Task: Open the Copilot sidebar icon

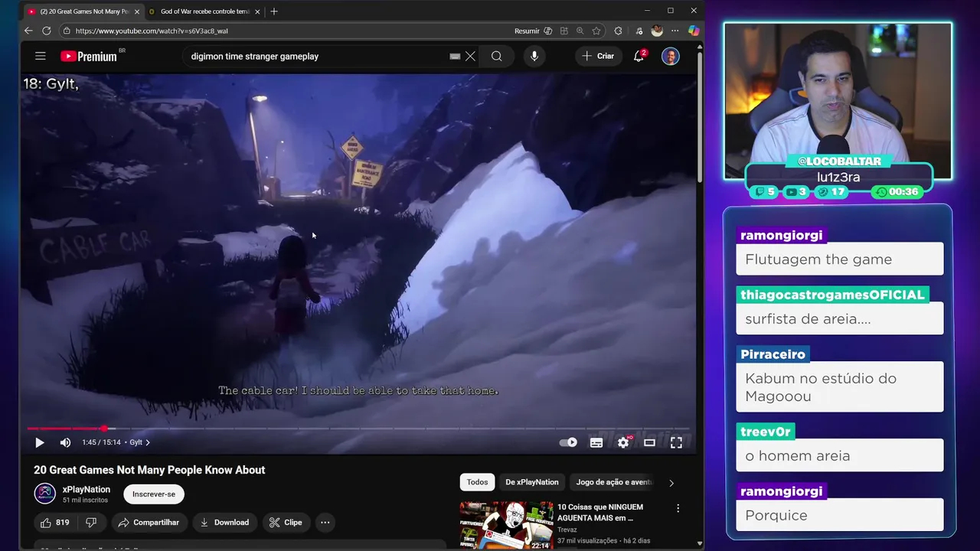Action: pos(694,31)
